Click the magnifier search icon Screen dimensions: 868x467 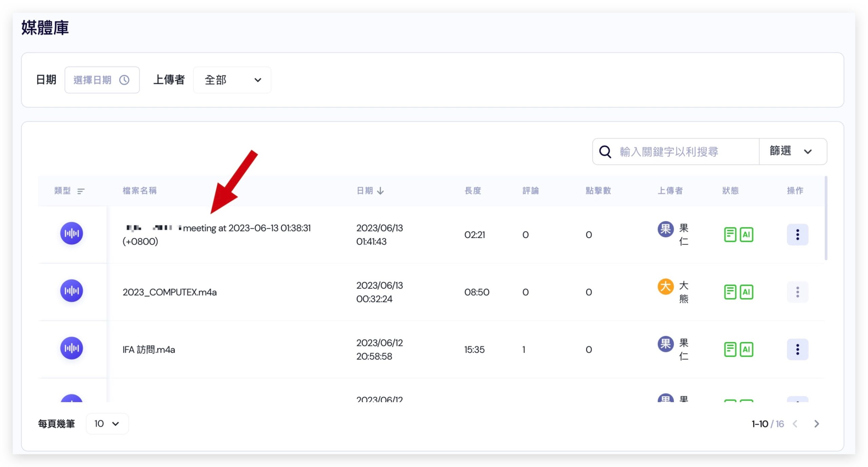point(605,152)
